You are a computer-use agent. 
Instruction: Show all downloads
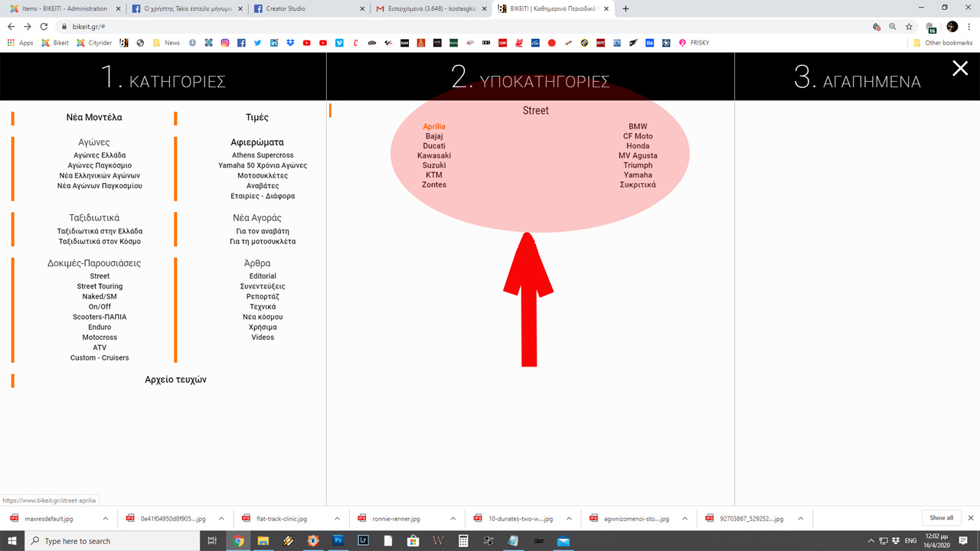coord(942,518)
